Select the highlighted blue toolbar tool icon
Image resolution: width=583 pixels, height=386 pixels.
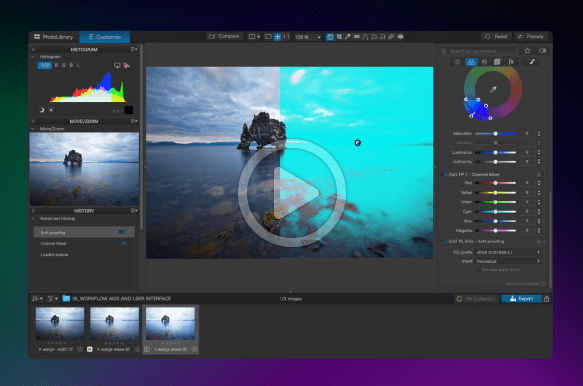pyautogui.click(x=330, y=36)
